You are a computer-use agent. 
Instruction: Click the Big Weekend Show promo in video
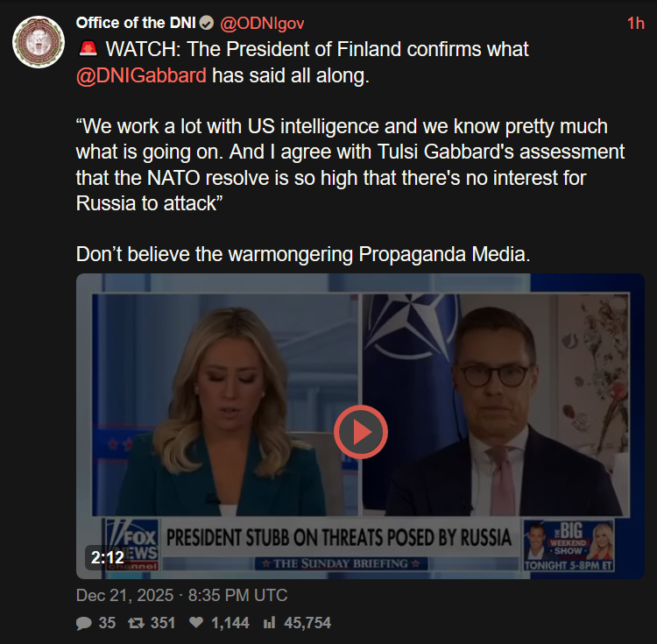(x=569, y=546)
